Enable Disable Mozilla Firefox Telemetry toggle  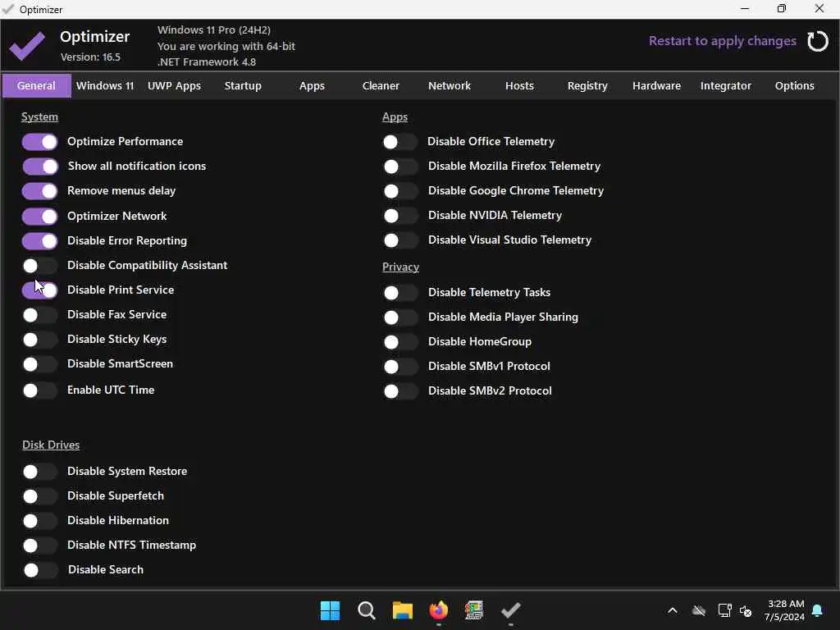400,167
